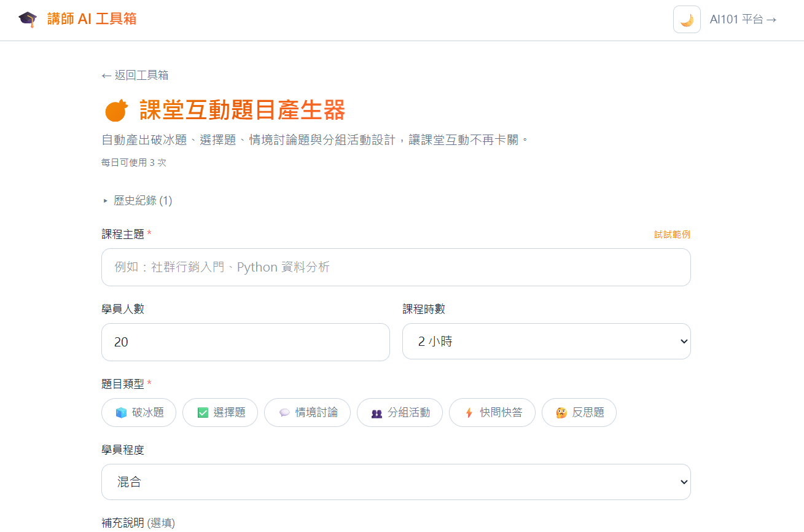Enable the 快問快答 option

pos(492,413)
